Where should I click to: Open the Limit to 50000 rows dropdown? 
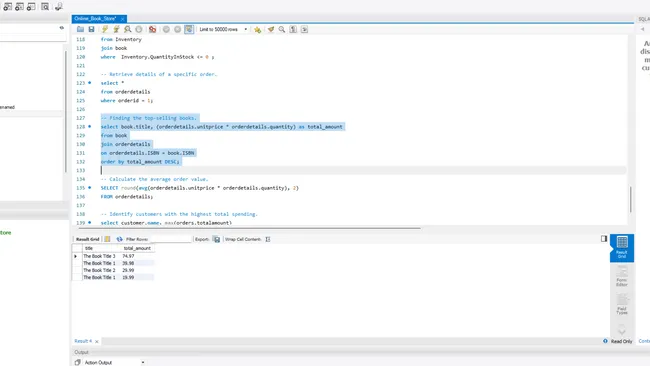click(223, 29)
